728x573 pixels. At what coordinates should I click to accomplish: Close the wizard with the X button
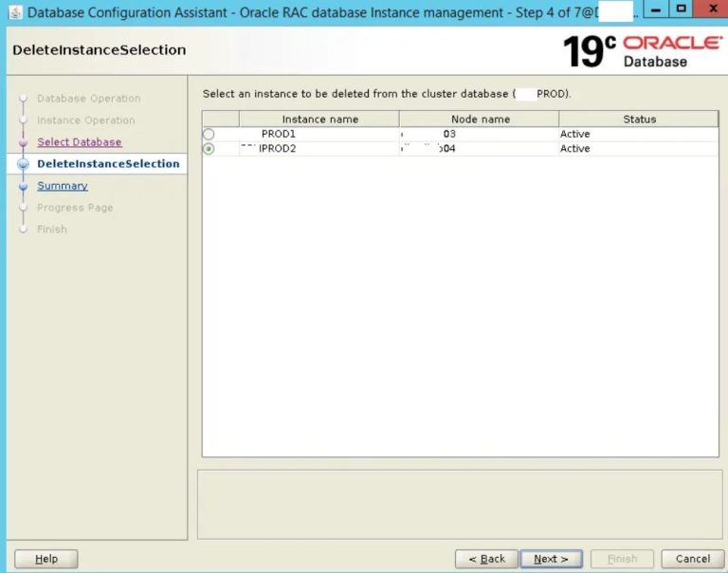[708, 9]
